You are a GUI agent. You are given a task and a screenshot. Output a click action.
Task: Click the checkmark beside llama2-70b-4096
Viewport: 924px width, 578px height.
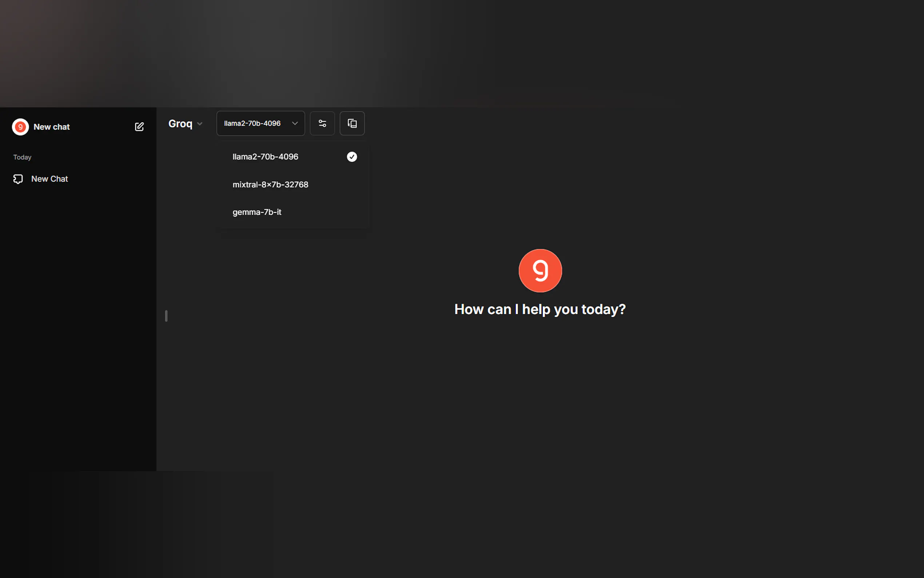pyautogui.click(x=351, y=157)
